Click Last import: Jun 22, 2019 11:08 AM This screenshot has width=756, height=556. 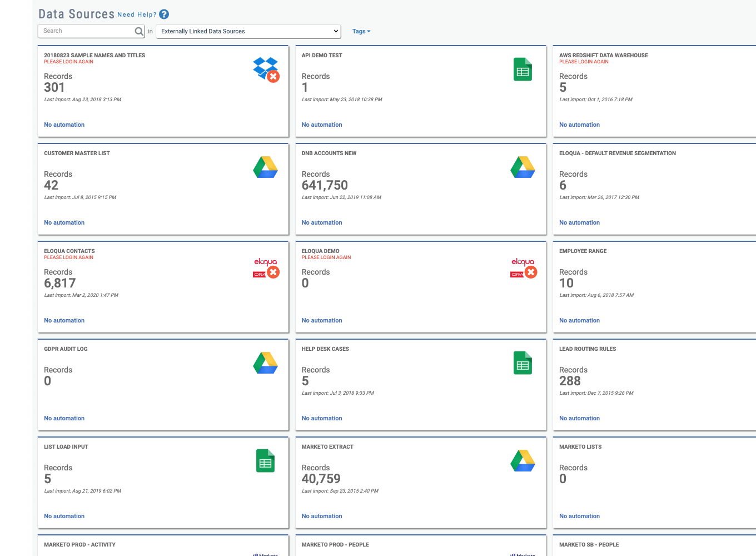tap(341, 197)
